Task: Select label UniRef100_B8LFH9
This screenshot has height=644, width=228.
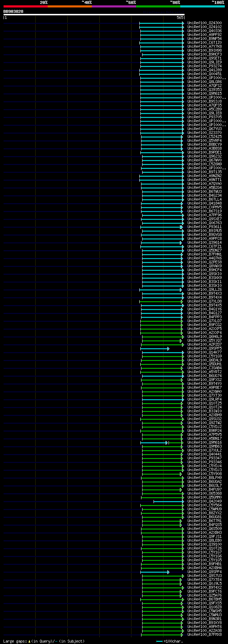Action: [204, 478]
